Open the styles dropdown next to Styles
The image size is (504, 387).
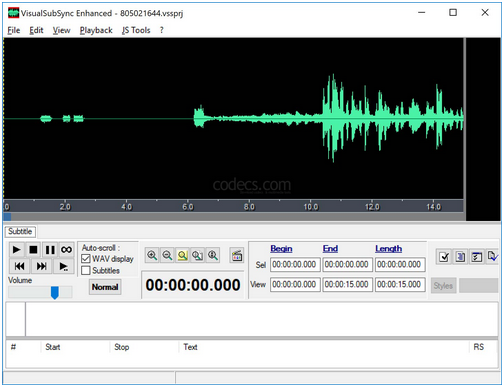(x=479, y=286)
